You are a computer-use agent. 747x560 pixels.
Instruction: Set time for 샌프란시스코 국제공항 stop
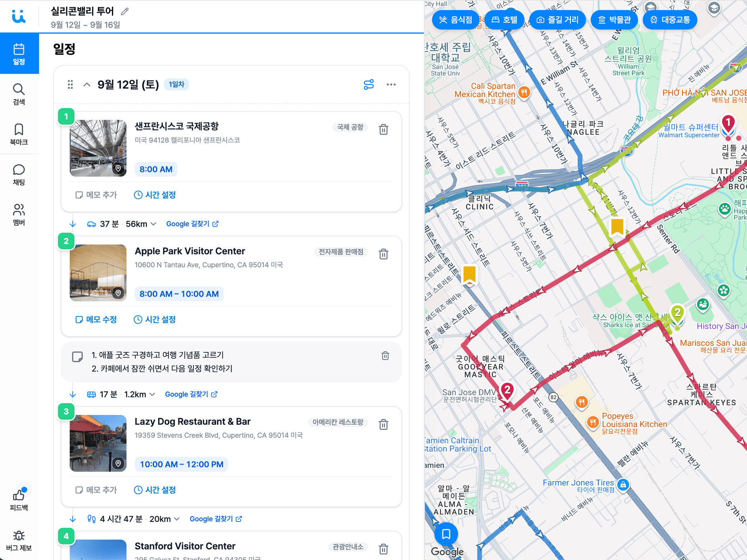tap(155, 195)
